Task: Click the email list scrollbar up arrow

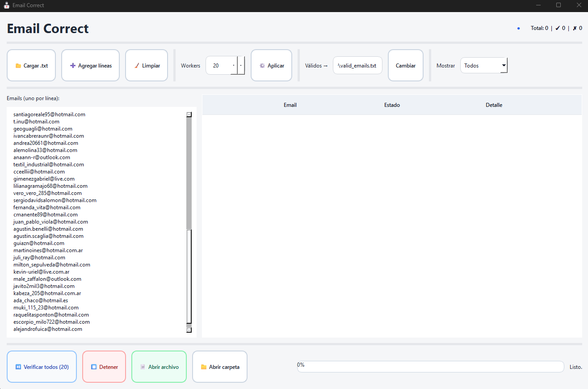Action: click(189, 114)
